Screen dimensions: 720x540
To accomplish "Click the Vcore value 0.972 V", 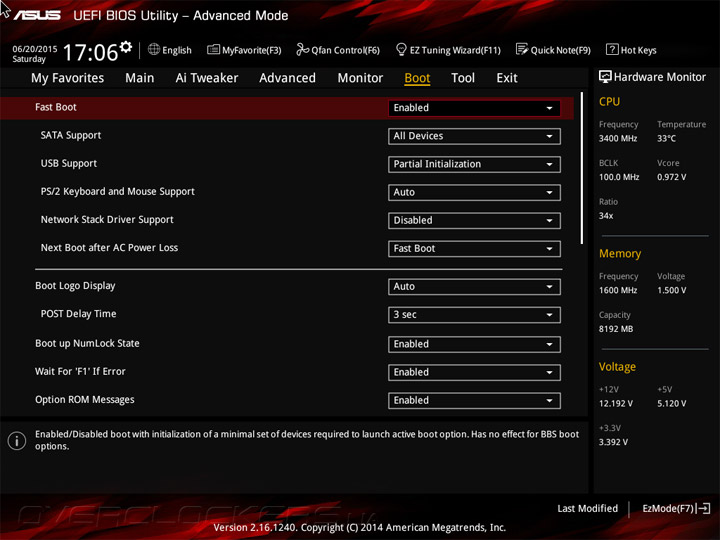I will point(671,177).
